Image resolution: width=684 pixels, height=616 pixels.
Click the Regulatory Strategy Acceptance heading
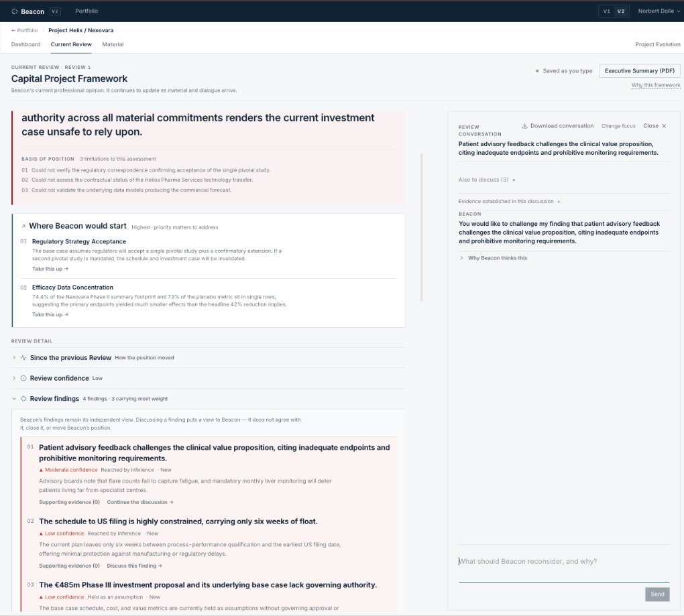coord(79,241)
